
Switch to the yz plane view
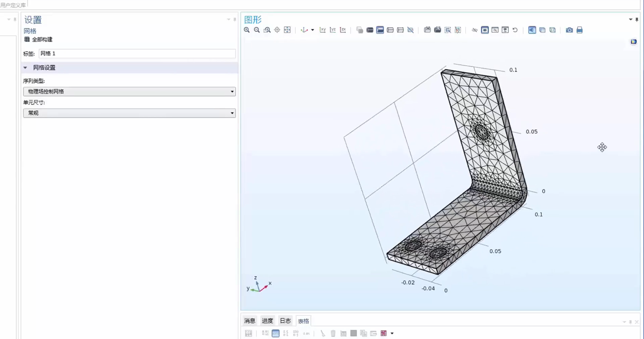(x=333, y=30)
